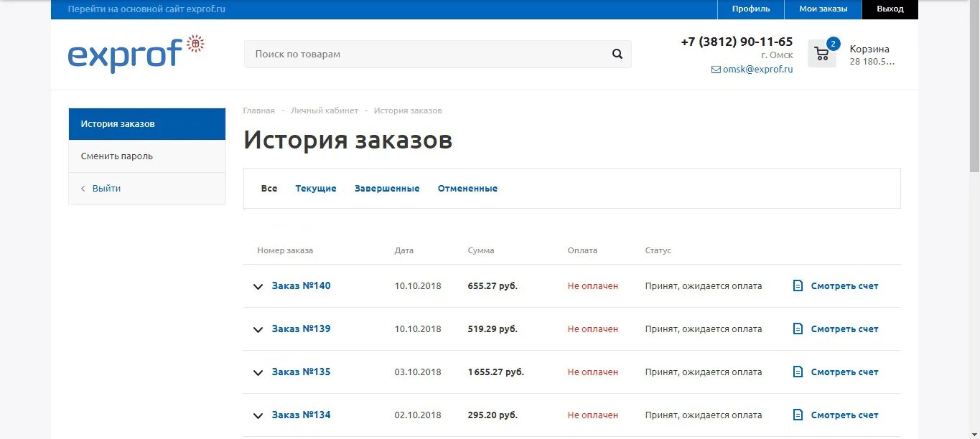Click the date 03.10.2018
Image resolution: width=980 pixels, height=439 pixels.
(418, 372)
